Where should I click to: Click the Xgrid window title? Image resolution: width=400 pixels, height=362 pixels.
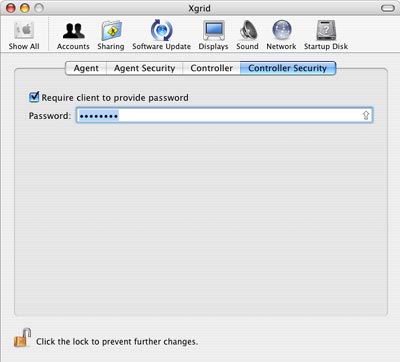[x=199, y=8]
